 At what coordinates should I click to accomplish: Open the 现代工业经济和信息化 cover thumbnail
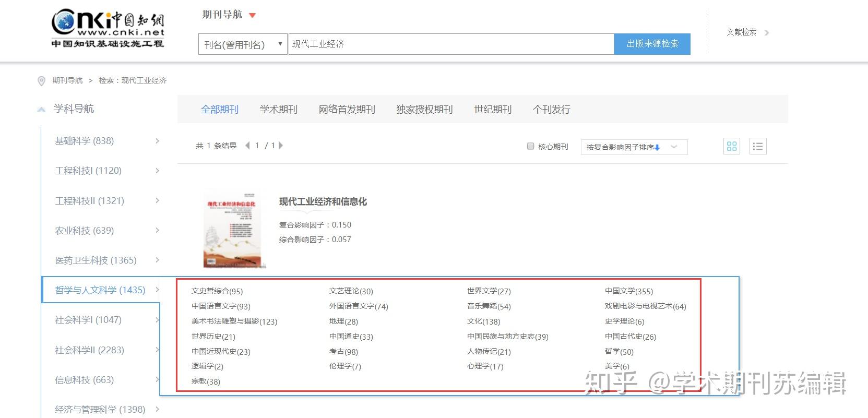233,229
